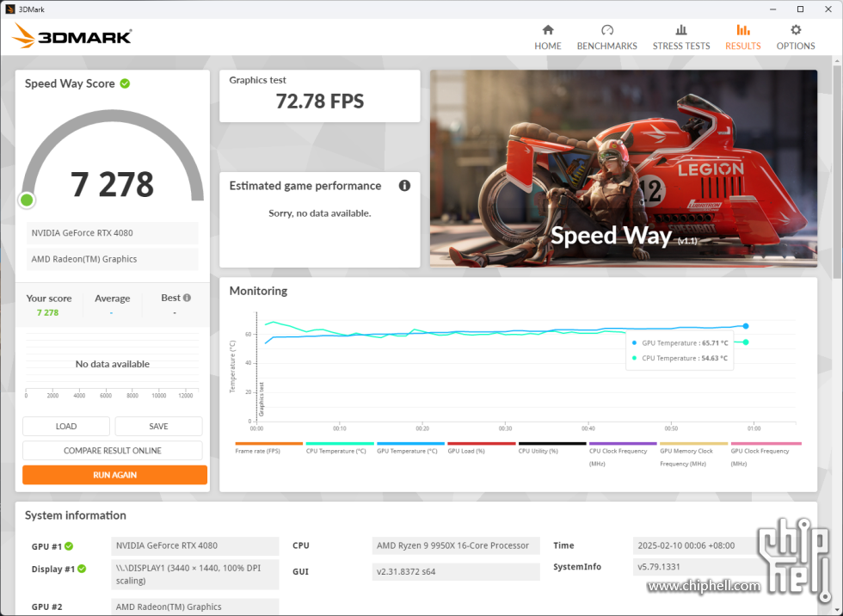Click the SAVE button
The width and height of the screenshot is (843, 616).
tap(158, 426)
